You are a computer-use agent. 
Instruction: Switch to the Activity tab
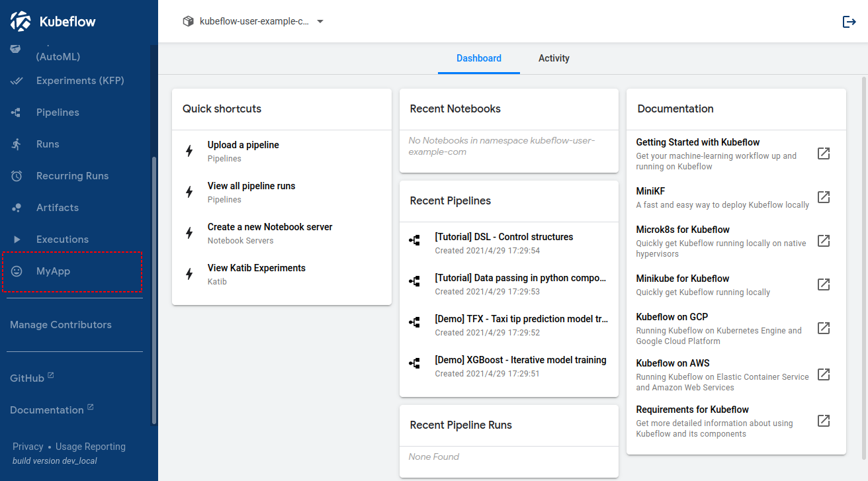(x=553, y=58)
